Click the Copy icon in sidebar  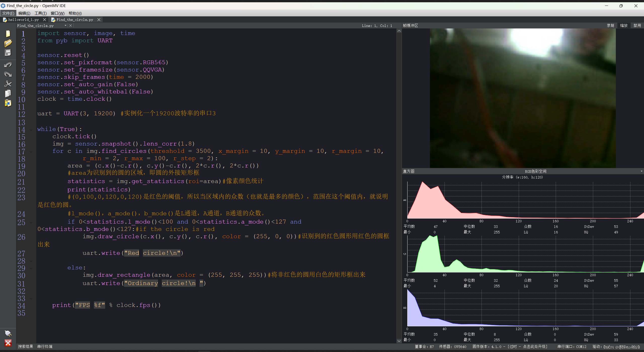(8, 93)
